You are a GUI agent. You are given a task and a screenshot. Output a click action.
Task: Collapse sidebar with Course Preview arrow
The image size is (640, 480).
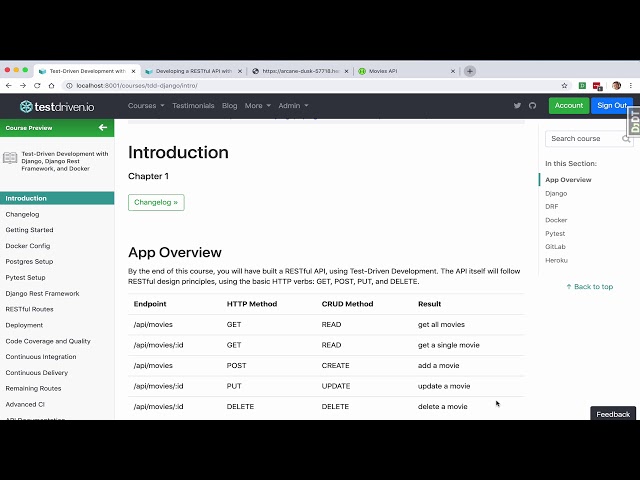103,128
